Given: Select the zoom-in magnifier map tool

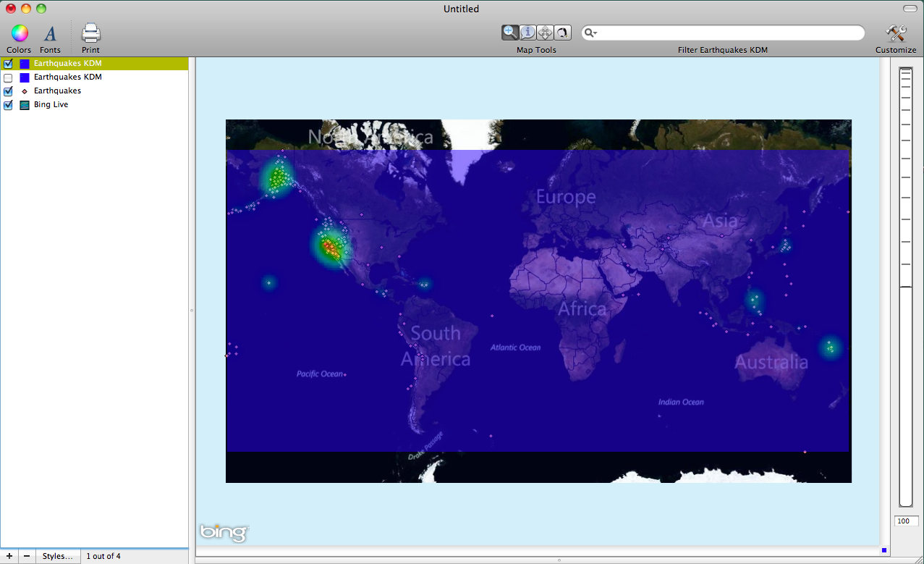Looking at the screenshot, I should coord(510,33).
